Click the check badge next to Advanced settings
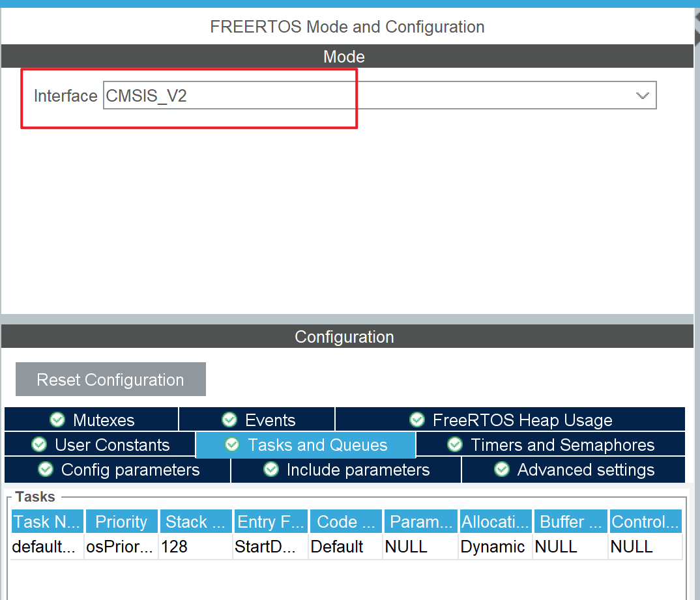 pyautogui.click(x=501, y=469)
